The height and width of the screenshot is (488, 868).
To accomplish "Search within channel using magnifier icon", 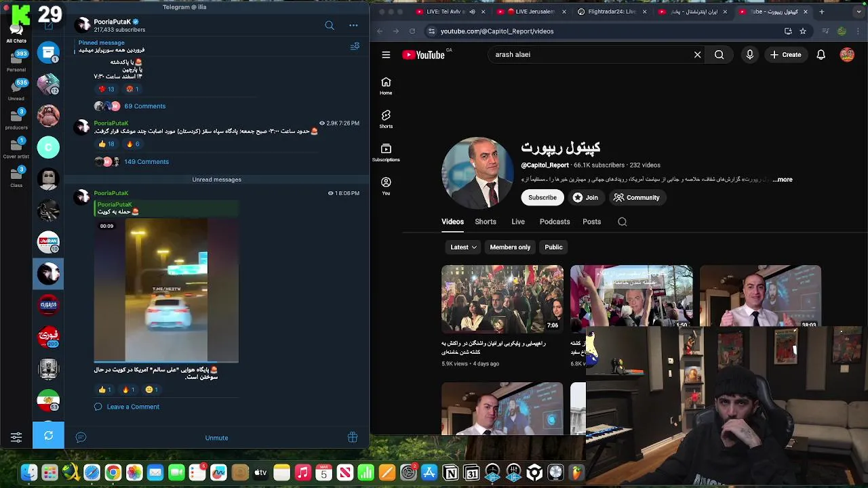I will pyautogui.click(x=622, y=222).
